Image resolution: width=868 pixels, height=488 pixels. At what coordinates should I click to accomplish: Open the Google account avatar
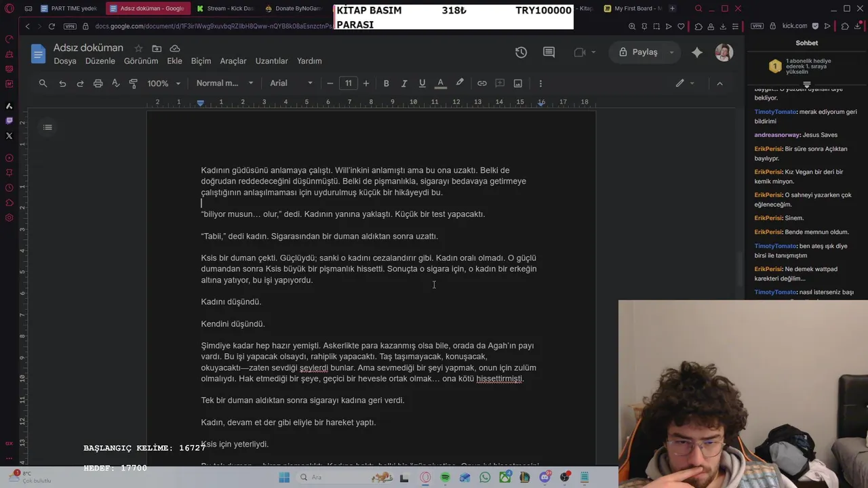click(x=724, y=52)
